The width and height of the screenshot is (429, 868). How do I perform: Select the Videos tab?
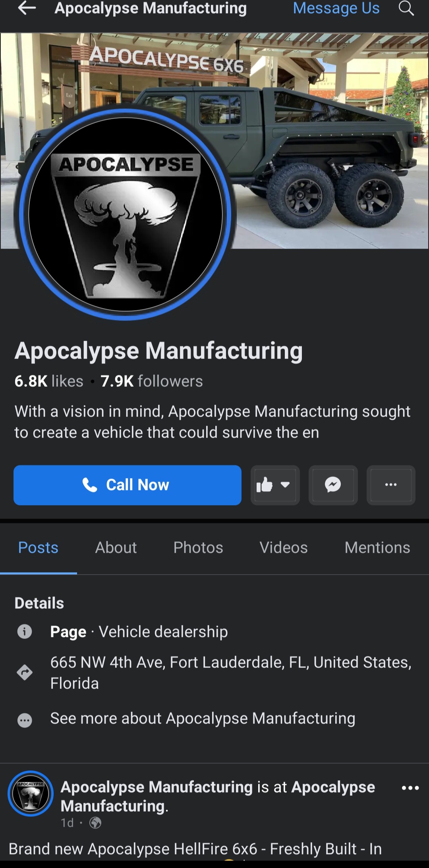click(x=283, y=548)
